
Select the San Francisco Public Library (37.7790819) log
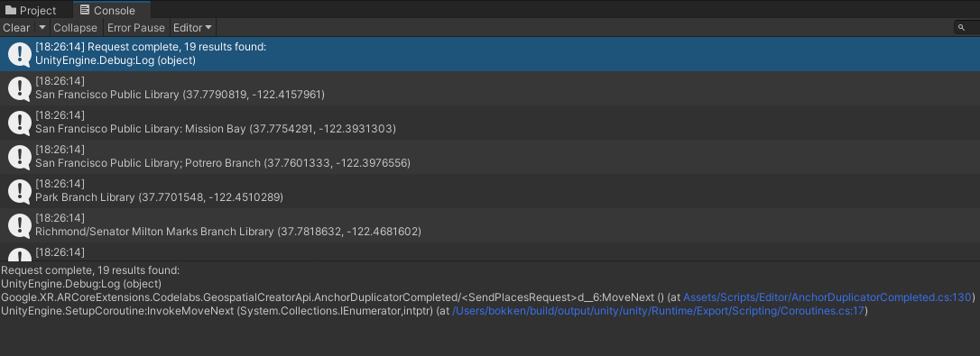[490, 88]
